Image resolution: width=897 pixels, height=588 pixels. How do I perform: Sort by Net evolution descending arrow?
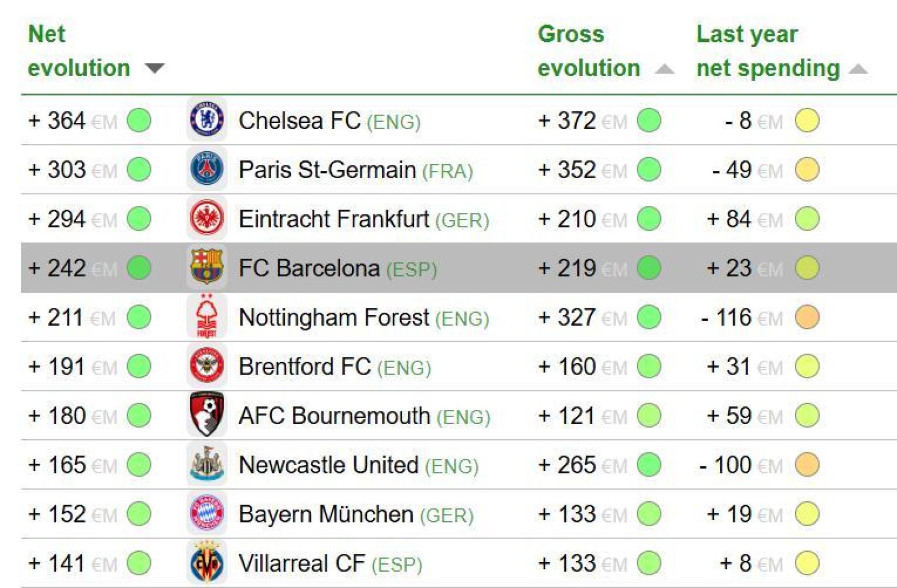tap(155, 68)
